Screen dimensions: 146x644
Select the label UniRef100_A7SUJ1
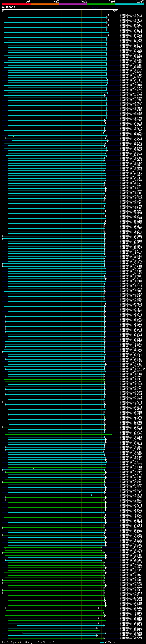tap(131, 278)
